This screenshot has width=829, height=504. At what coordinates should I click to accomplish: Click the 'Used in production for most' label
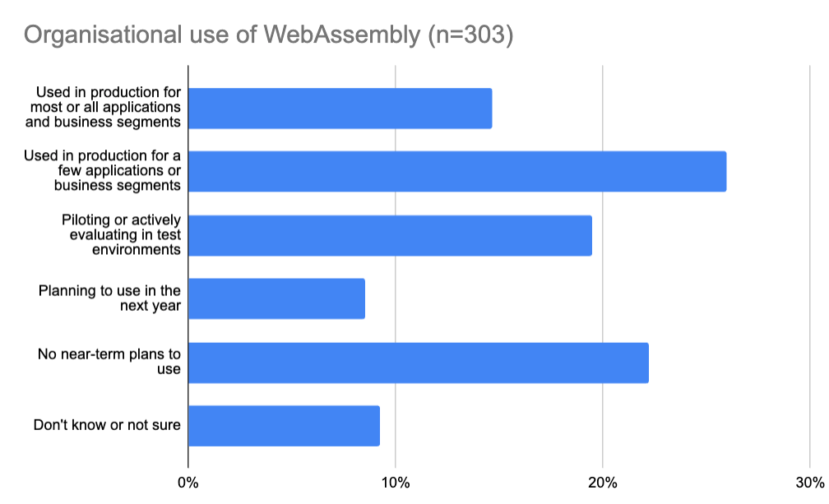[x=103, y=107]
